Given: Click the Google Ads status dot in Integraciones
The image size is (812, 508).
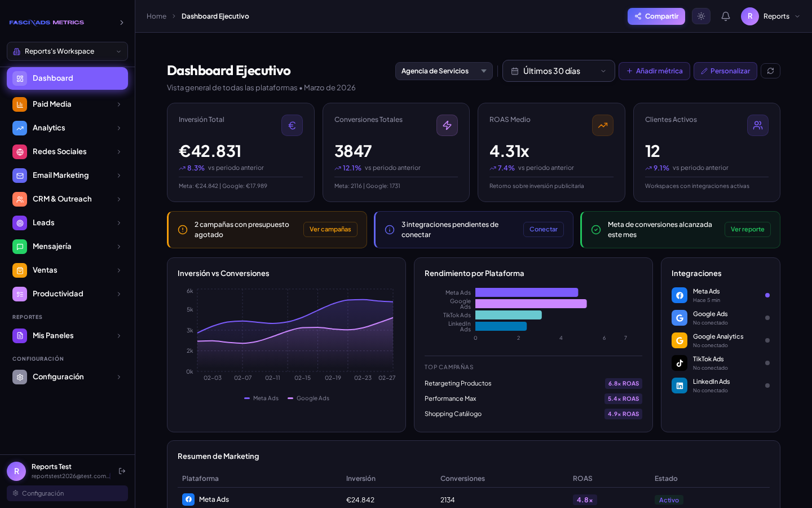Looking at the screenshot, I should (x=767, y=318).
